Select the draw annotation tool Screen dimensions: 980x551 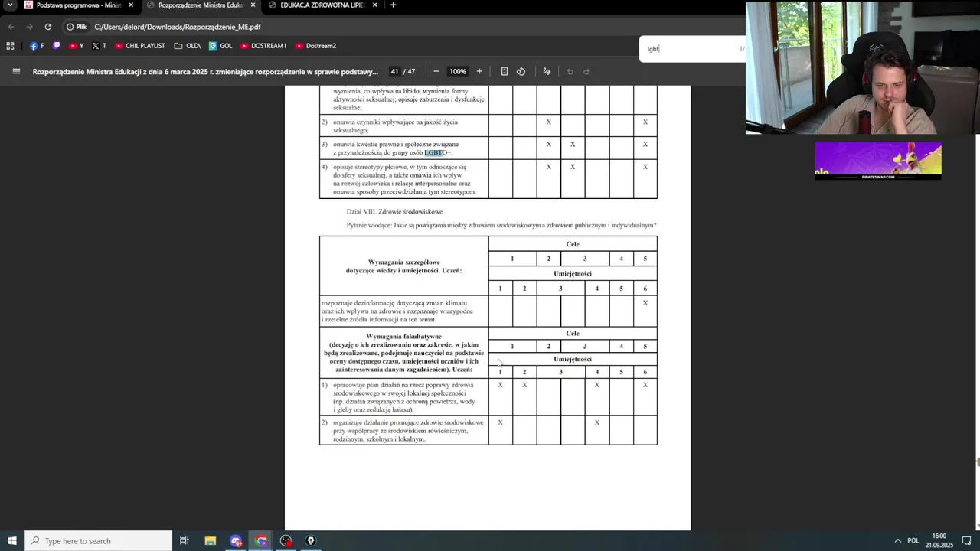coord(547,71)
